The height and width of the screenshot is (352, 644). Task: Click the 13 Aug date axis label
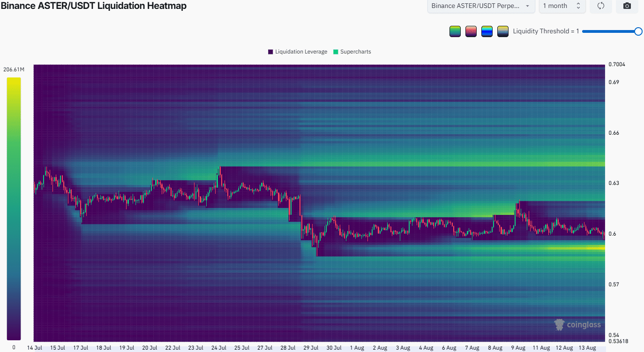pos(587,348)
